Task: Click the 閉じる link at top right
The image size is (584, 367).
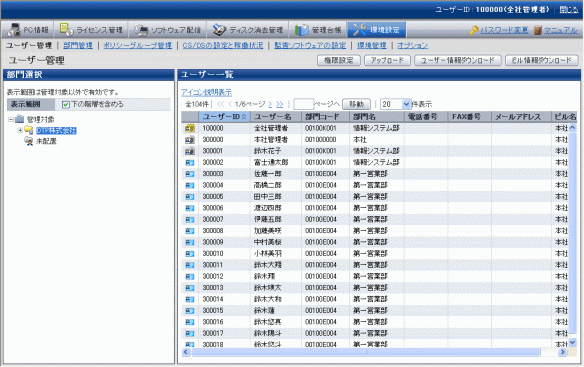Action: 569,10
